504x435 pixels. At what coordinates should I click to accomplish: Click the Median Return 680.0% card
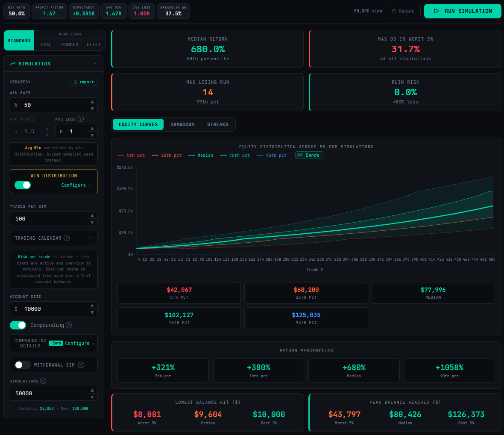pyautogui.click(x=207, y=49)
